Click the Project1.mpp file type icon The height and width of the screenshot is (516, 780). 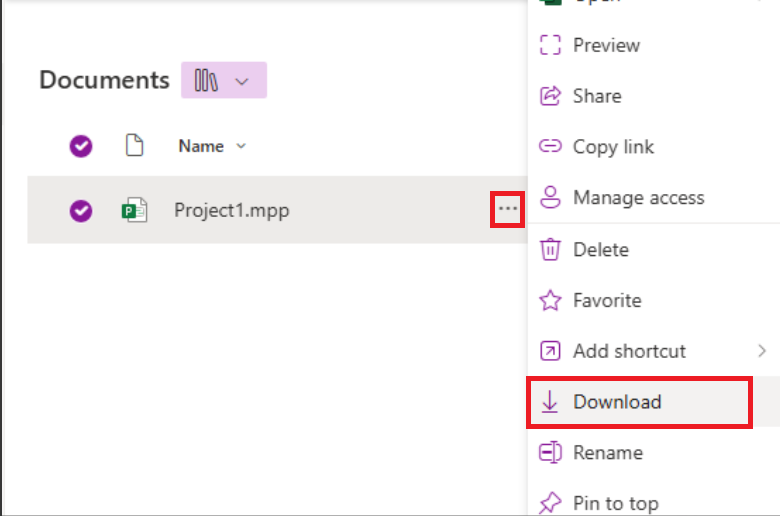pos(134,210)
